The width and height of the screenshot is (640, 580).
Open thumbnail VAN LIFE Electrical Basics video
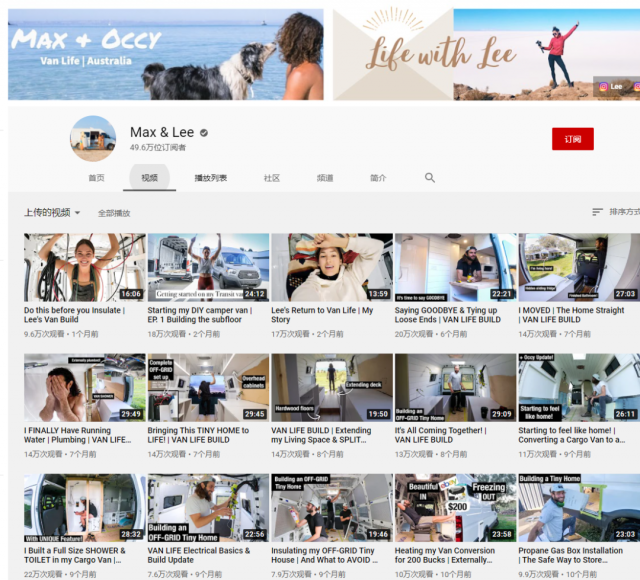pos(208,508)
